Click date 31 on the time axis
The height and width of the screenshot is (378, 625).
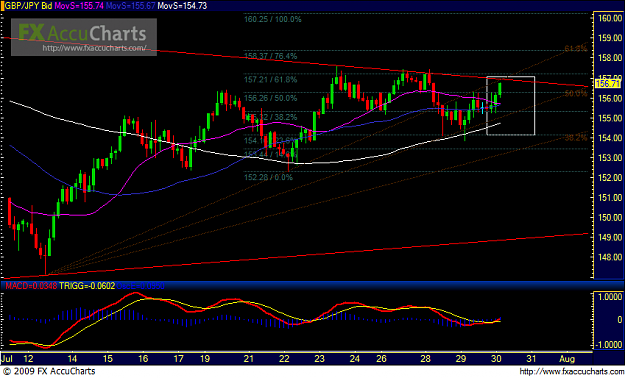[x=531, y=359]
